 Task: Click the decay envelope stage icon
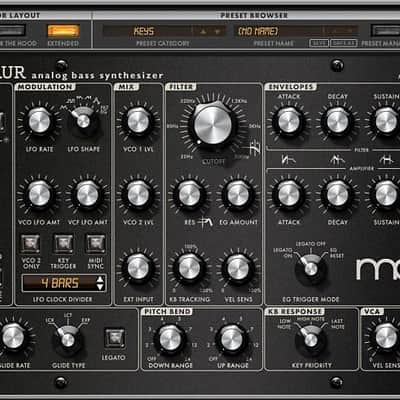tap(337, 160)
